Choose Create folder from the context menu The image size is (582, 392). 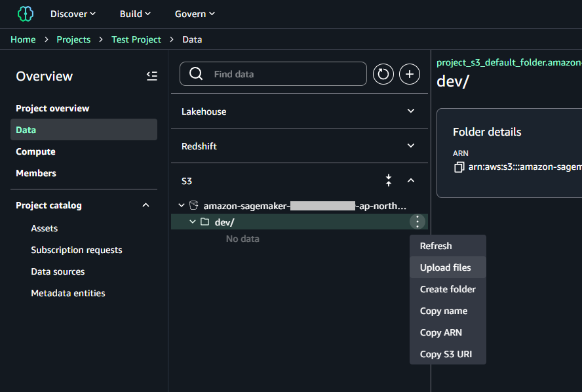tap(448, 289)
